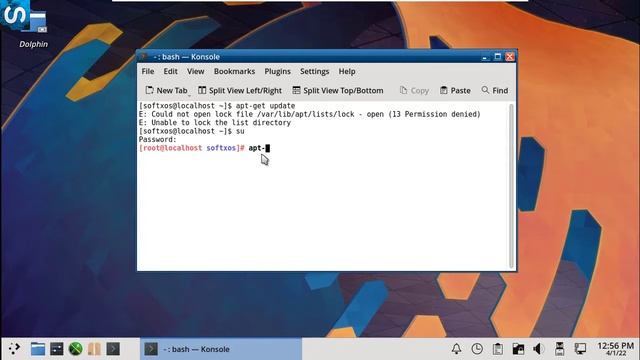Open the application launcher in taskbar
This screenshot has height=360, width=640.
click(x=14, y=349)
